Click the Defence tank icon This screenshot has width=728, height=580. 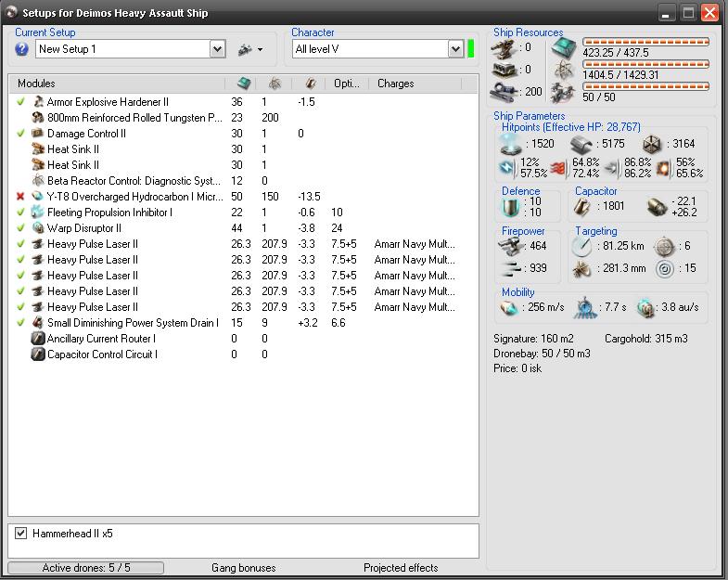point(510,207)
